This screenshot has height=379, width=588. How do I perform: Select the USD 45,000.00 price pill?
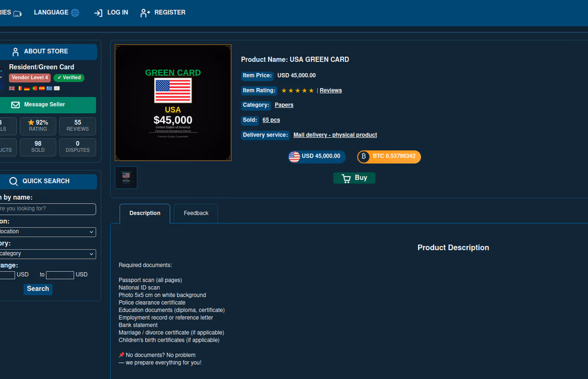[x=317, y=156]
